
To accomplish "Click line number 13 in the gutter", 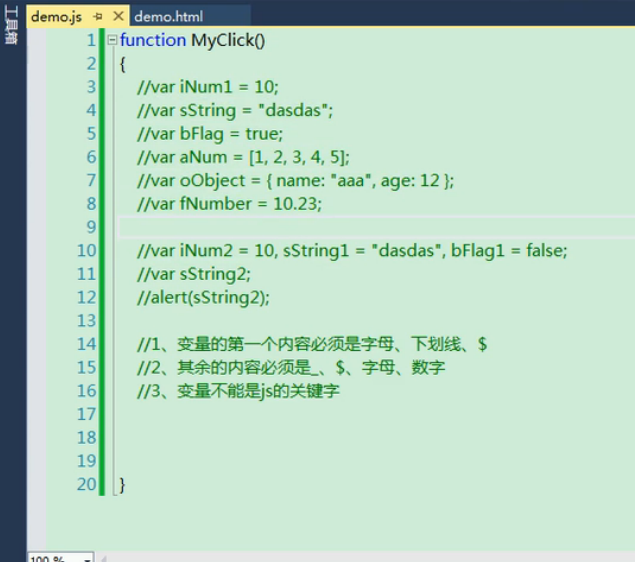I will pos(87,321).
